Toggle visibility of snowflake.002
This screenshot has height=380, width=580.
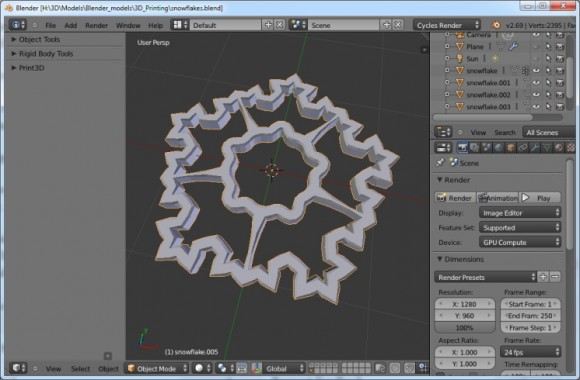coord(536,94)
